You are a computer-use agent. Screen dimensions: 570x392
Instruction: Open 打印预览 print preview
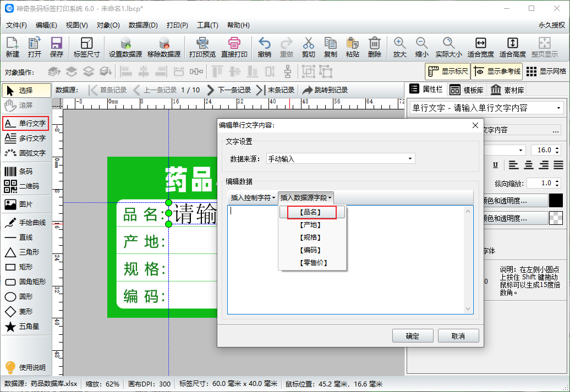(202, 47)
